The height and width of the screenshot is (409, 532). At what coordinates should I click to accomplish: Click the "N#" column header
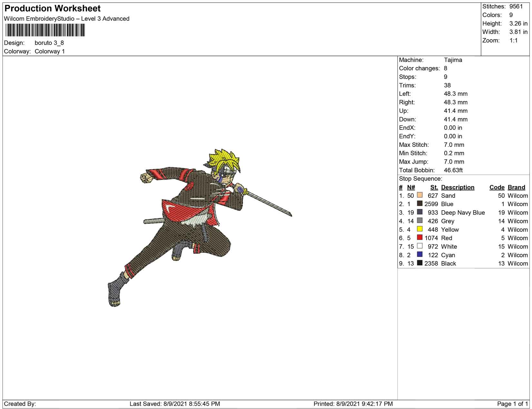tap(411, 187)
